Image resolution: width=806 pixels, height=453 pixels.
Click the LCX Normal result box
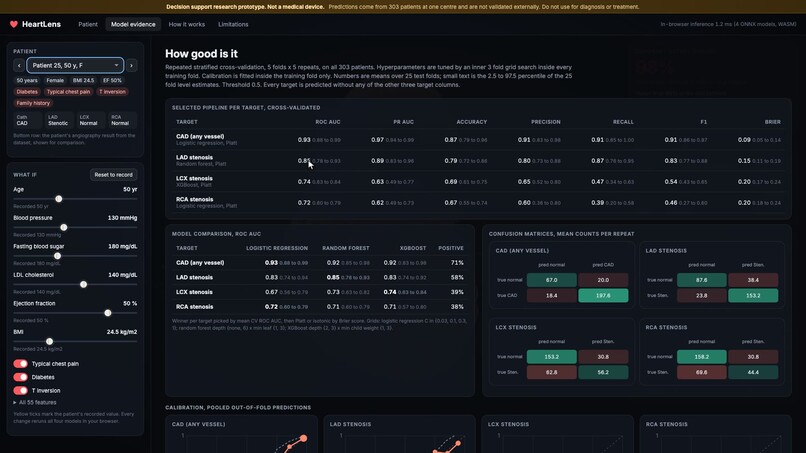pos(90,120)
